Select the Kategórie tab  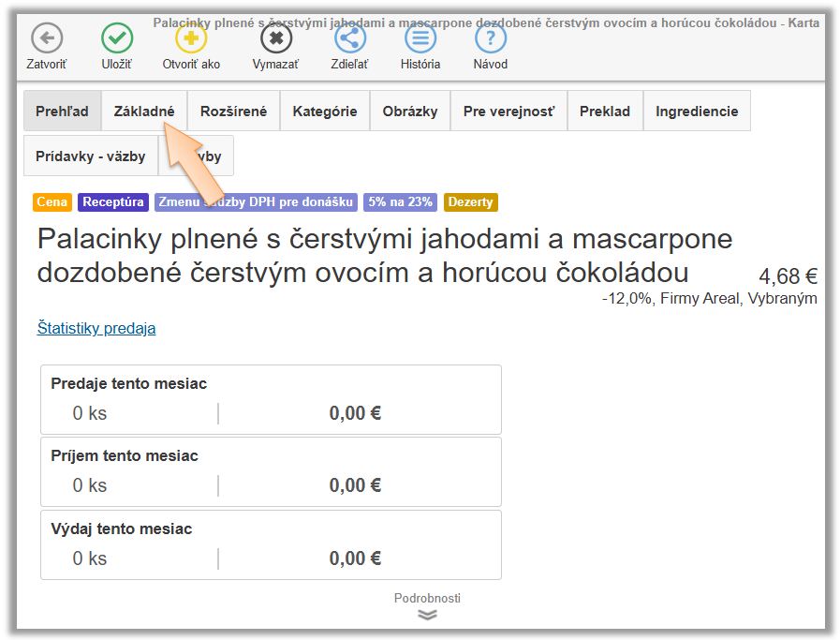tap(324, 111)
